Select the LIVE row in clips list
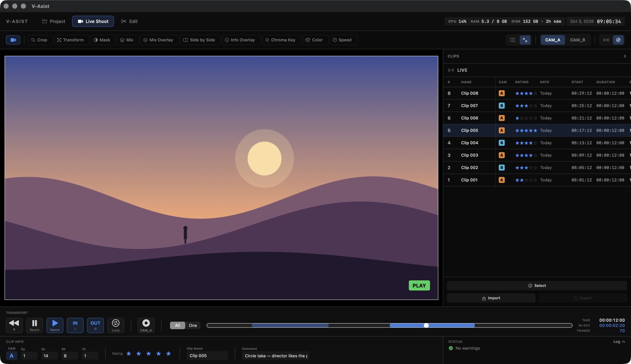This screenshot has width=631, height=364. (537, 70)
